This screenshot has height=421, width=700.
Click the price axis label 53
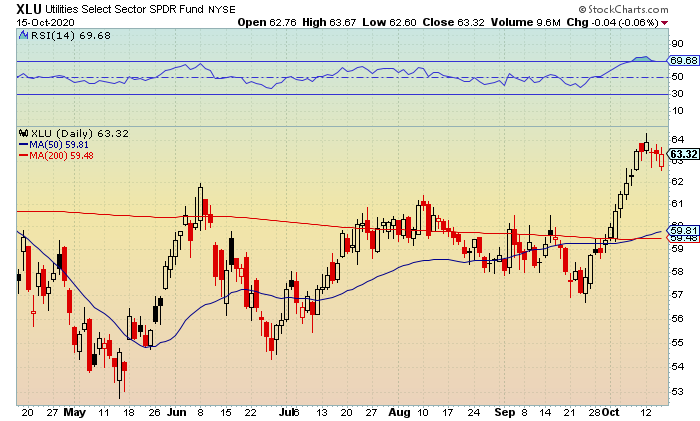point(677,392)
